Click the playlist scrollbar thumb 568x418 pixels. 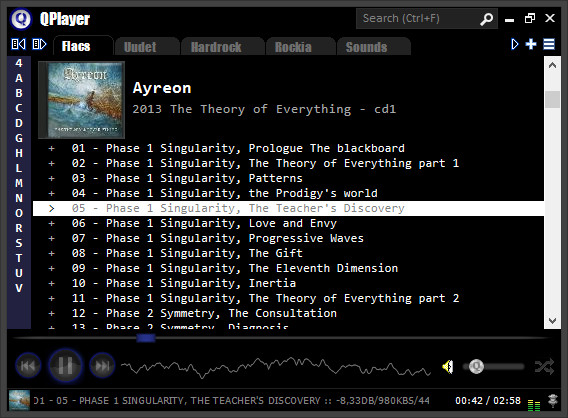552,99
